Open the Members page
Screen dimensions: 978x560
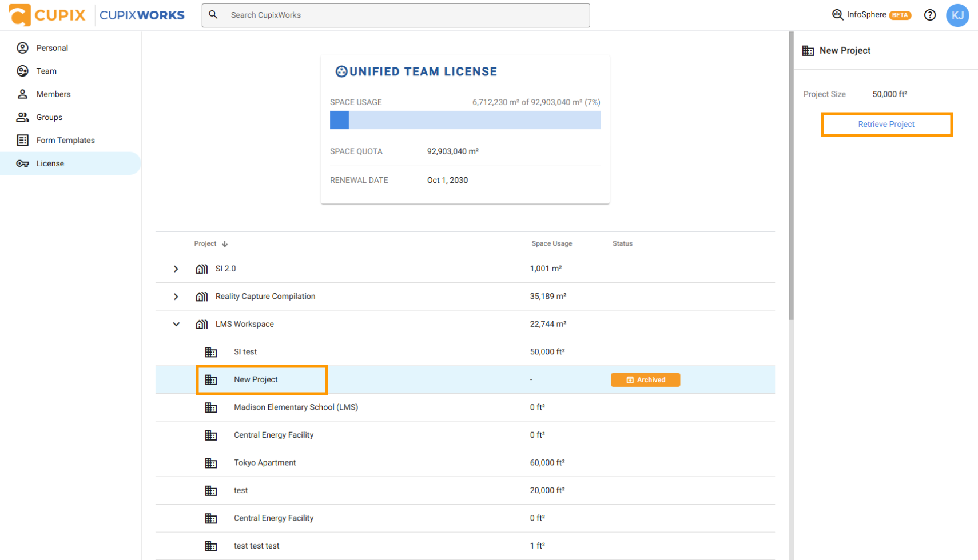click(x=71, y=94)
